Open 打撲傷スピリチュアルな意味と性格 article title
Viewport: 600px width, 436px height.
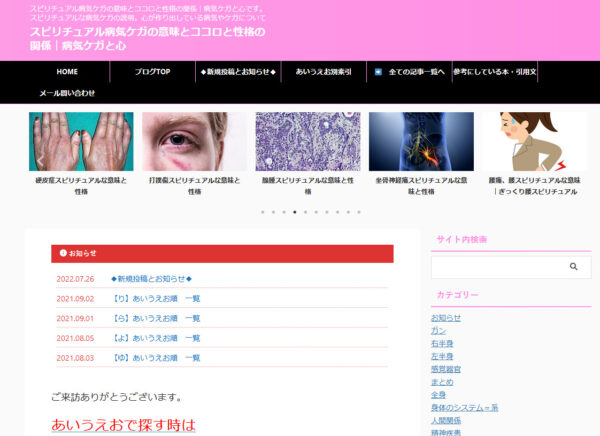click(194, 186)
